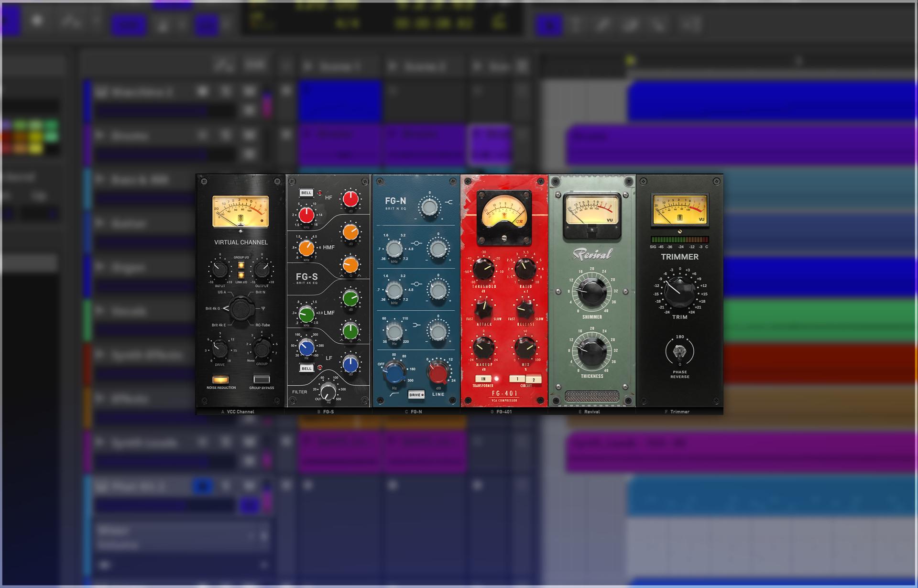Flip the Phase Reverse switch on Trimmer
Viewport: 918px width, 588px height.
coord(679,352)
